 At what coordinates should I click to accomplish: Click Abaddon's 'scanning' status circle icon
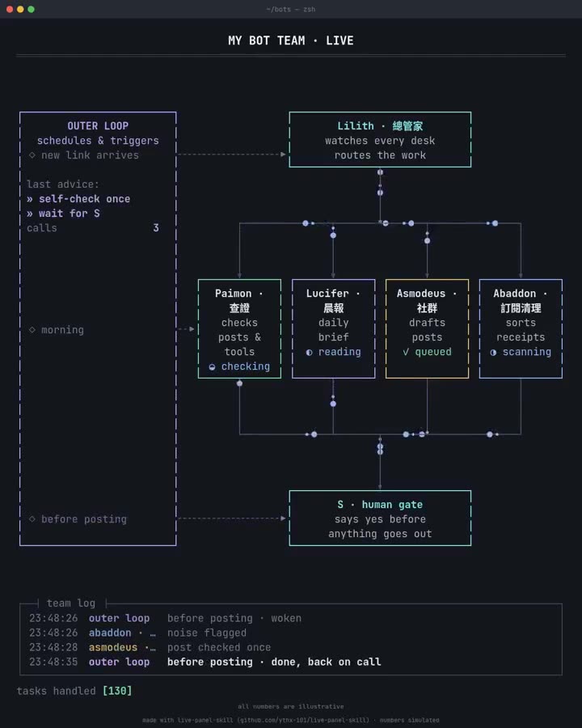point(493,353)
